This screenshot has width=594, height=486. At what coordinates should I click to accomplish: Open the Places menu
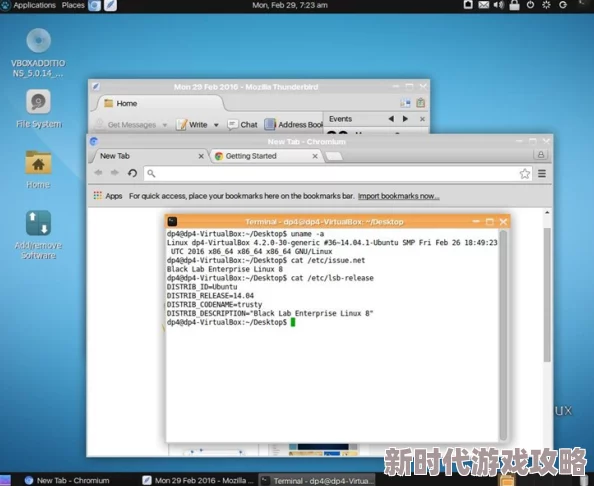click(73, 5)
